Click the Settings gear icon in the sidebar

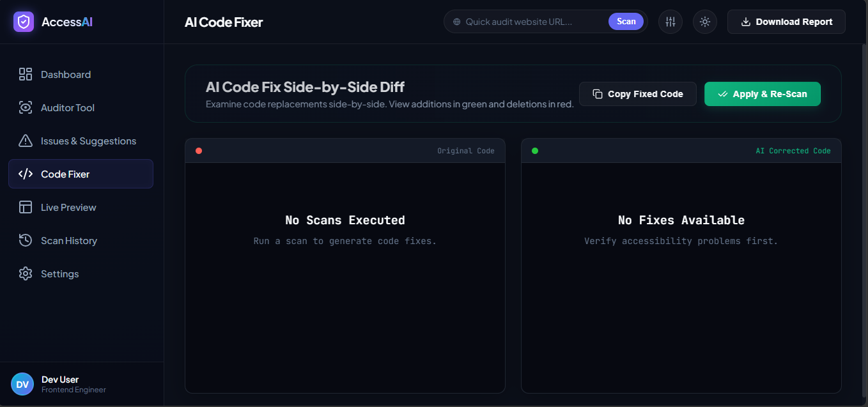[26, 273]
